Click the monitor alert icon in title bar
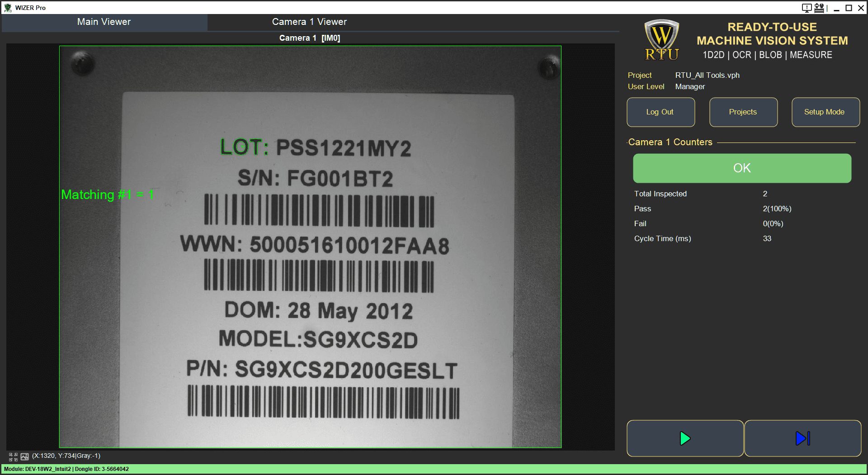Viewport: 868px width, 475px height. (807, 8)
